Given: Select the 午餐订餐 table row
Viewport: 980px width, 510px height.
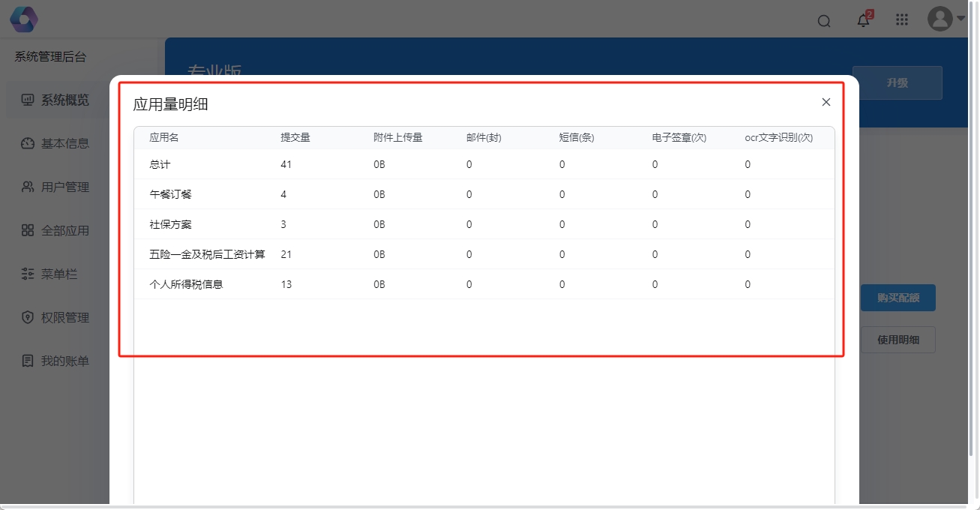Looking at the screenshot, I should pyautogui.click(x=484, y=194).
